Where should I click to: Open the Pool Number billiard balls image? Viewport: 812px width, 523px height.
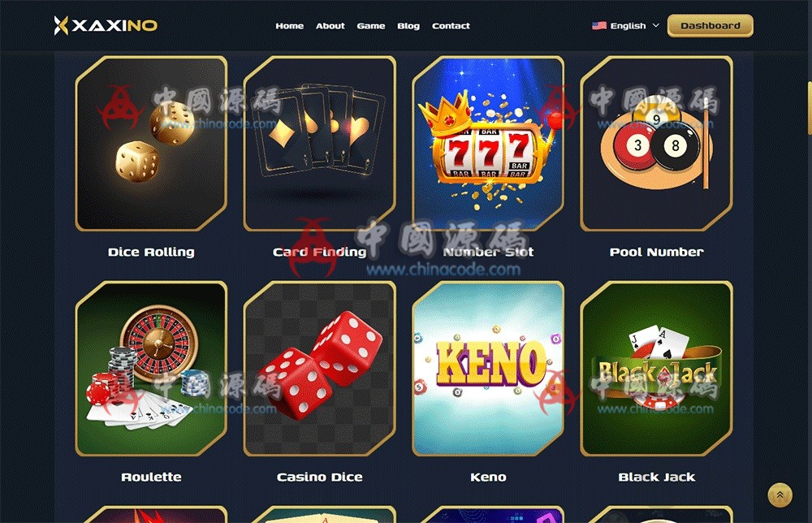(x=657, y=144)
